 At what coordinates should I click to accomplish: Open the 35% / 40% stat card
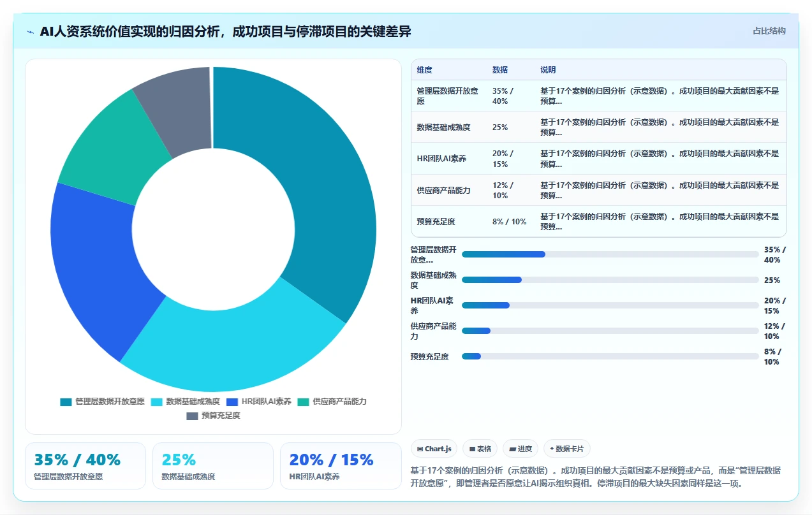(85, 466)
